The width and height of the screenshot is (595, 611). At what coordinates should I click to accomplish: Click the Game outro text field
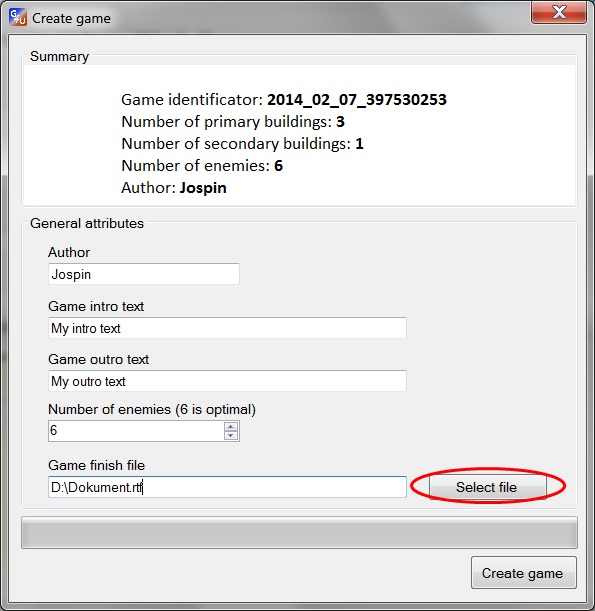point(227,381)
